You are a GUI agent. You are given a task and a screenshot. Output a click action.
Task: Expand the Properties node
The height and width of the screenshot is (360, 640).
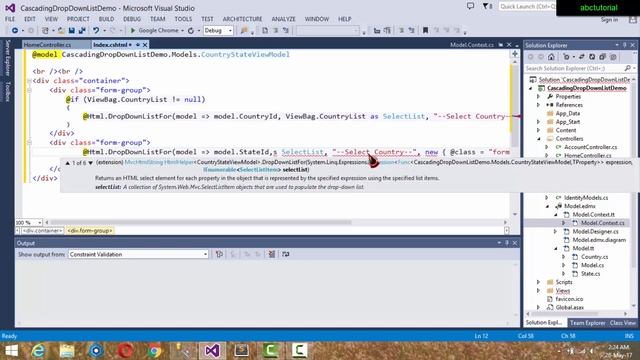point(538,97)
